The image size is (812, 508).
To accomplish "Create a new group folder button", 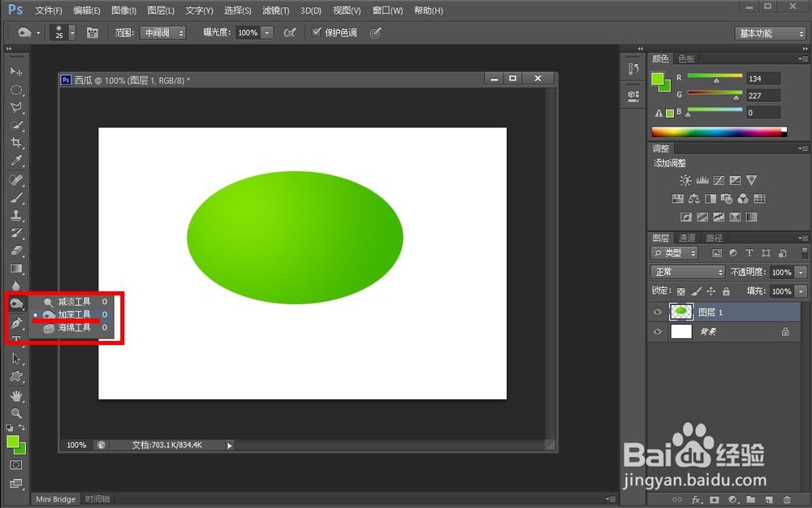I will tap(751, 500).
